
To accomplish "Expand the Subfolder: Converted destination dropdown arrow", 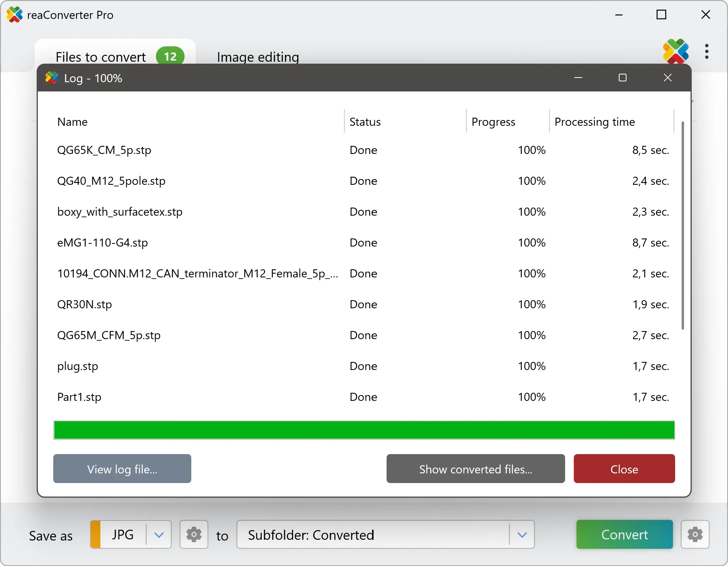I will coord(522,535).
